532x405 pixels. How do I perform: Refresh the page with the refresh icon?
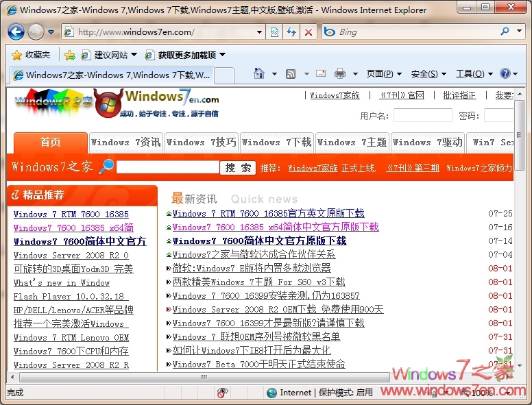tap(291, 32)
